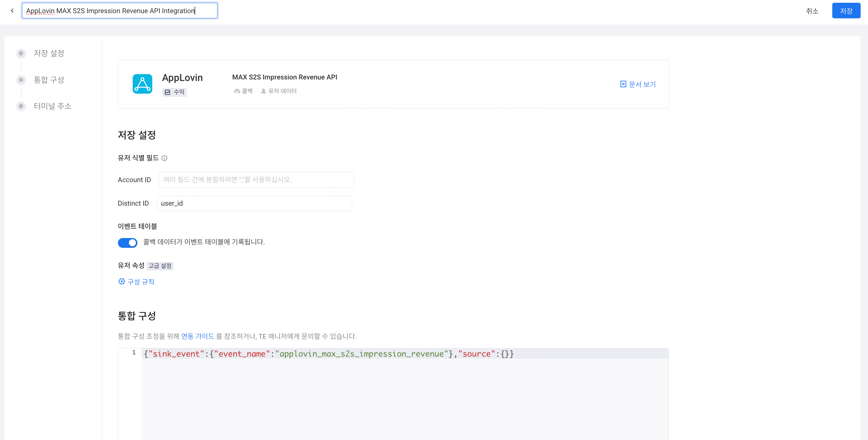Open the 구성 규칙 configuration rules link
Screen dimensions: 868x440
(141, 281)
